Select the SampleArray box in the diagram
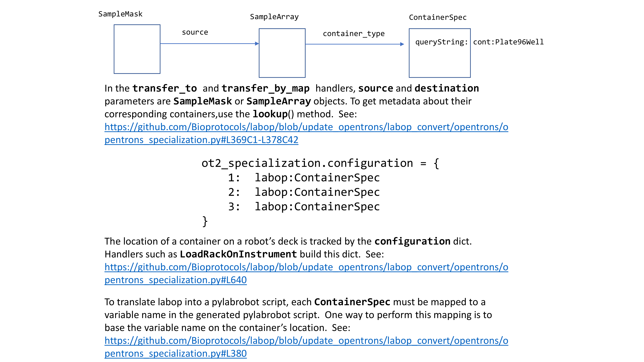The height and width of the screenshot is (362, 644). (x=282, y=53)
